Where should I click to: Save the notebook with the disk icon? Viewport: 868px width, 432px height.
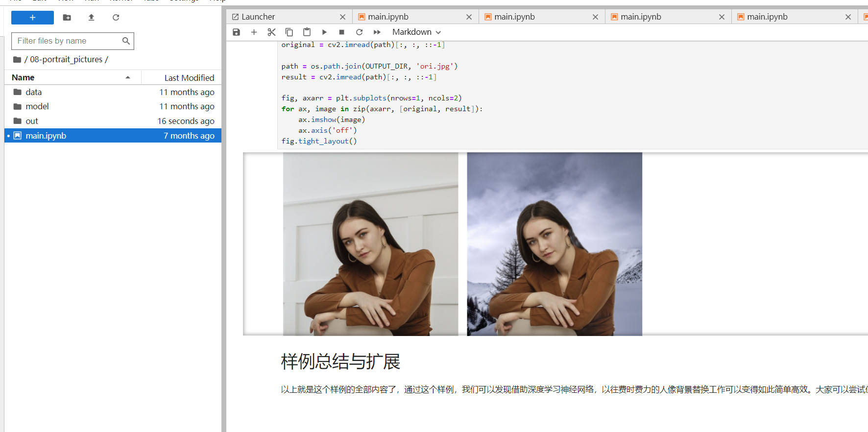236,32
